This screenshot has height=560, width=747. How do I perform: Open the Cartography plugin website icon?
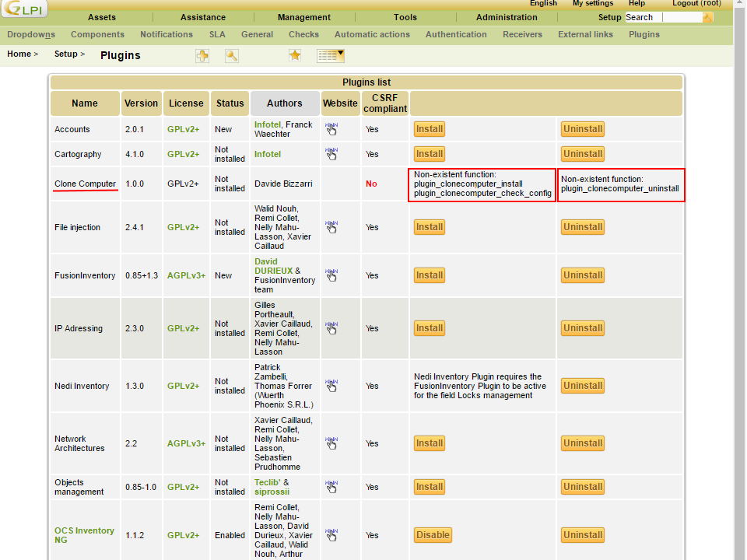(x=331, y=154)
